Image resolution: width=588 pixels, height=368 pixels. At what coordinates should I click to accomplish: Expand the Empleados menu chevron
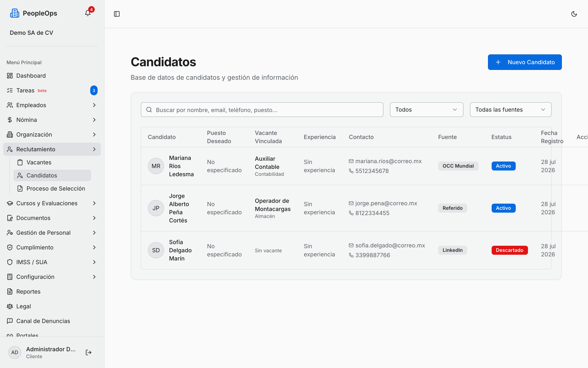click(94, 105)
